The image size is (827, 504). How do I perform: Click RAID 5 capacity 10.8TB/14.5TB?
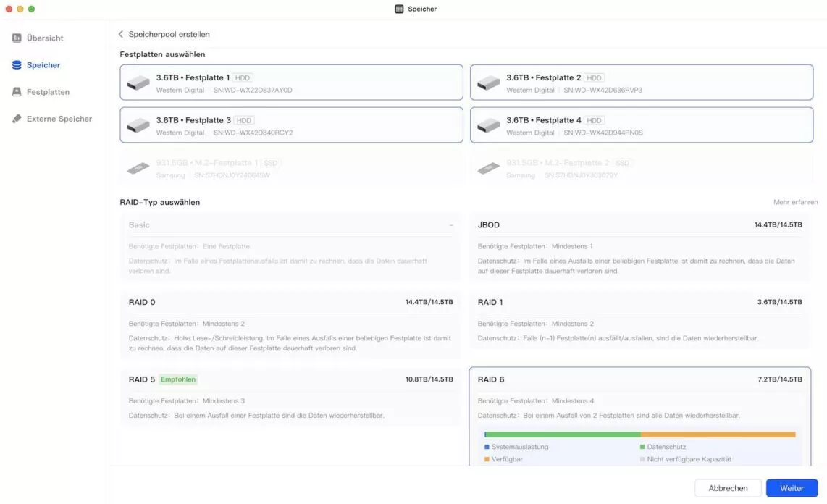point(429,379)
